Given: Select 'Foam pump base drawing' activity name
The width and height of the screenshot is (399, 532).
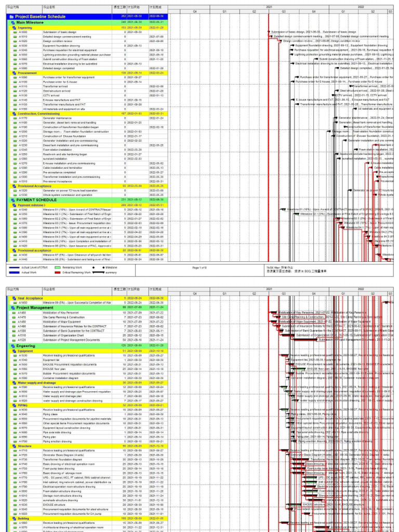Looking at the screenshot, I should 59,469.
